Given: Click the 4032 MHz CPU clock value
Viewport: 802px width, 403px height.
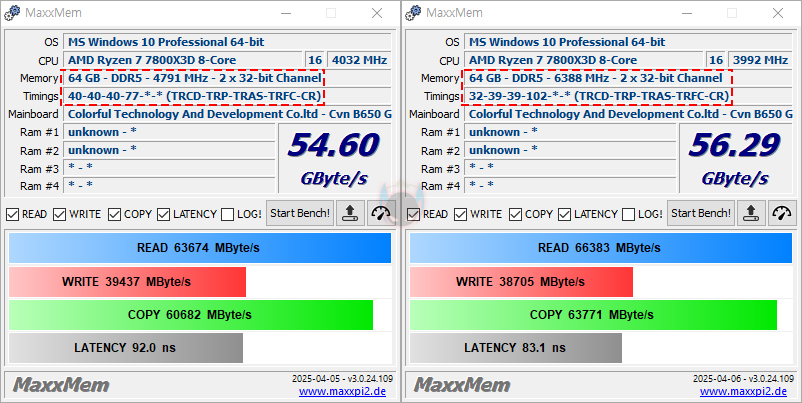Looking at the screenshot, I should 359,60.
